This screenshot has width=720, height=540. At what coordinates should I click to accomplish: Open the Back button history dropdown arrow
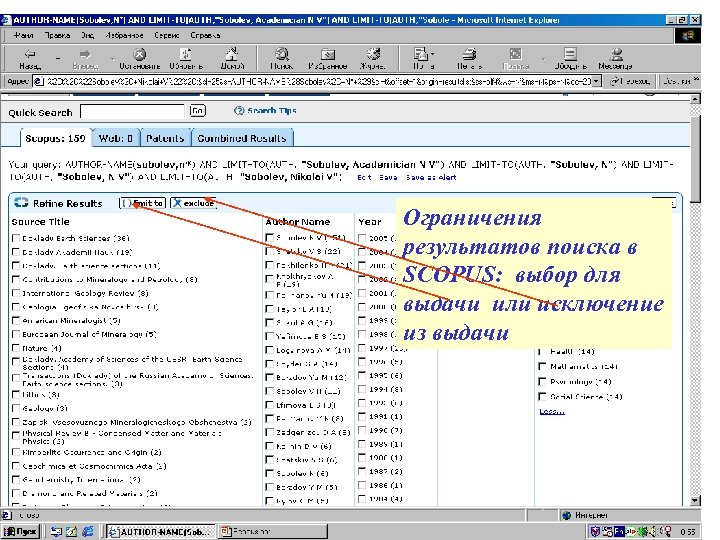click(x=58, y=58)
